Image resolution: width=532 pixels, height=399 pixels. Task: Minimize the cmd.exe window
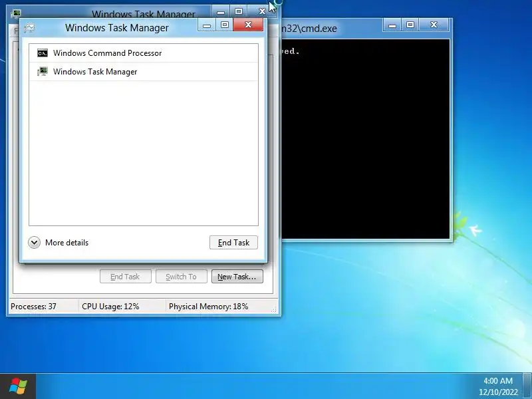392,25
